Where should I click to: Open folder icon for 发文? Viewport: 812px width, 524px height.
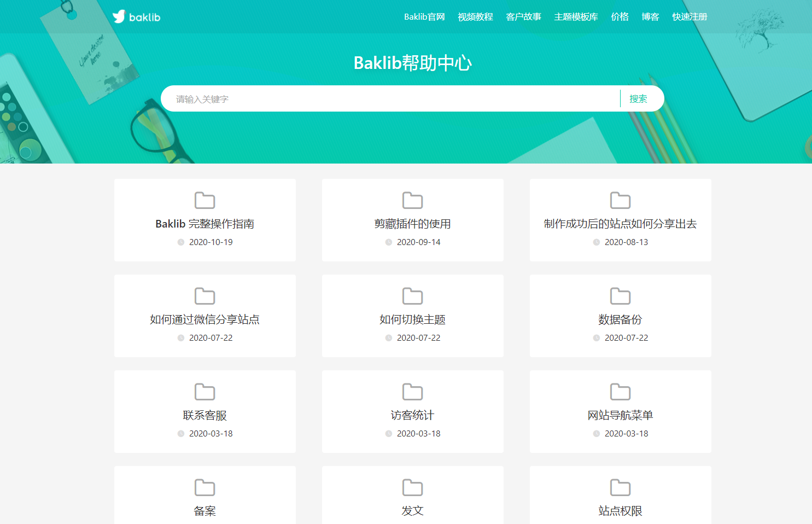[413, 487]
